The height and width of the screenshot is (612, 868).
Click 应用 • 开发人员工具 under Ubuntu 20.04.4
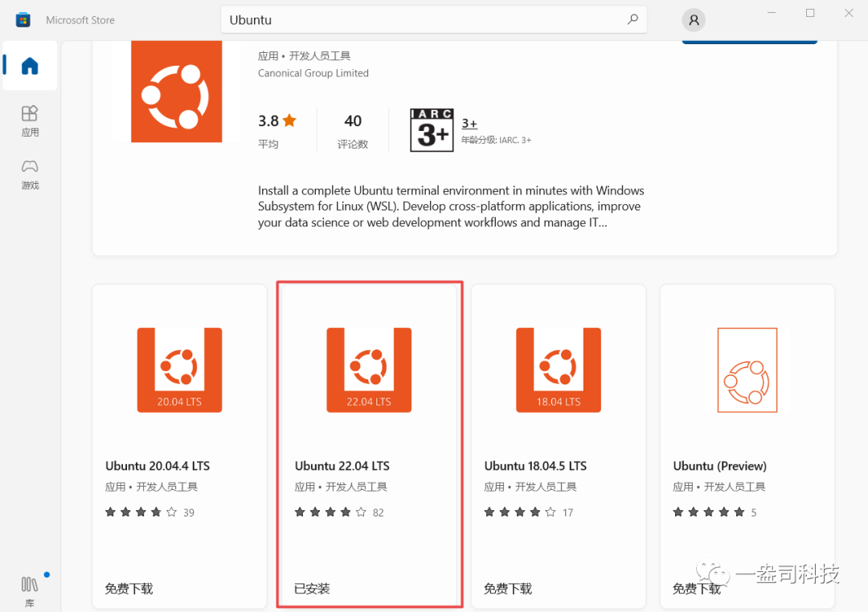coord(151,487)
